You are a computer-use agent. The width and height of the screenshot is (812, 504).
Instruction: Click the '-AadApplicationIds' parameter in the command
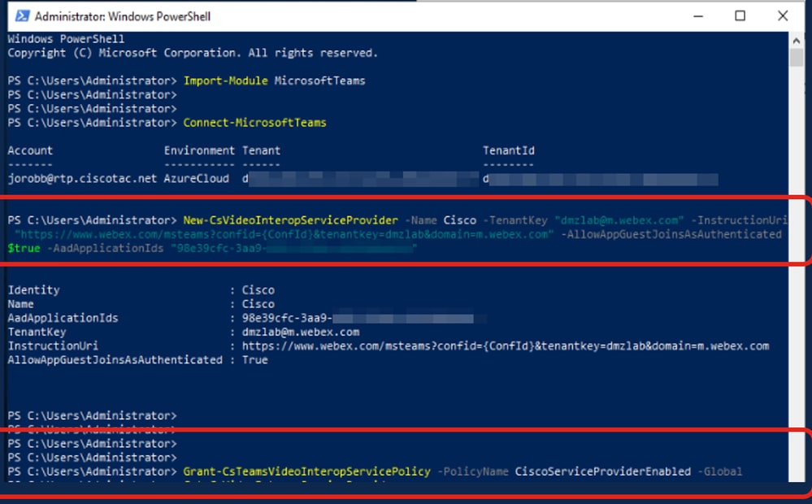point(105,249)
